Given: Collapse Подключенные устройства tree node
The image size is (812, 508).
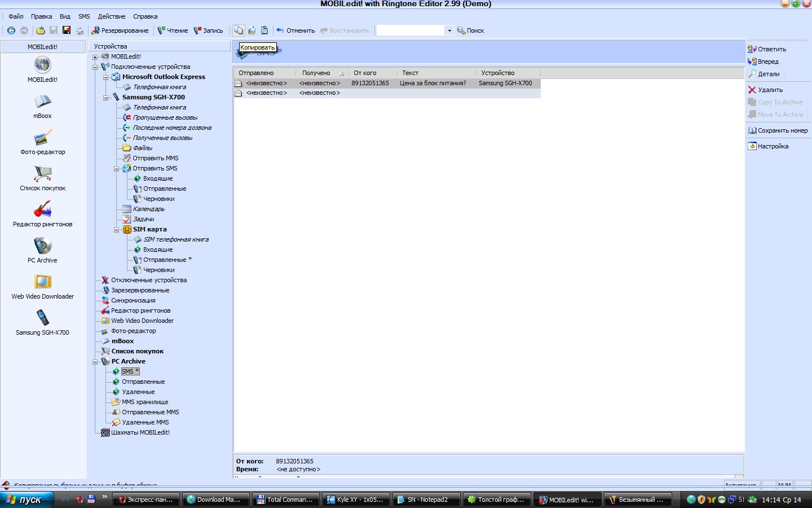Looking at the screenshot, I should point(95,67).
